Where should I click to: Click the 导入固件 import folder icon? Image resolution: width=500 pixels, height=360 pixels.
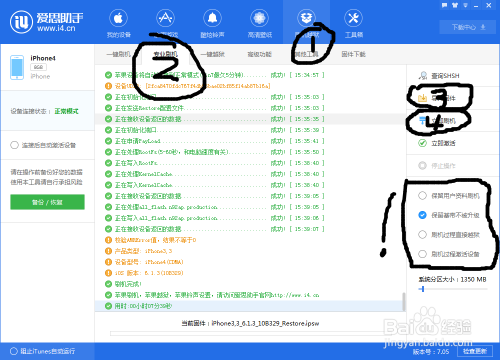(x=423, y=98)
